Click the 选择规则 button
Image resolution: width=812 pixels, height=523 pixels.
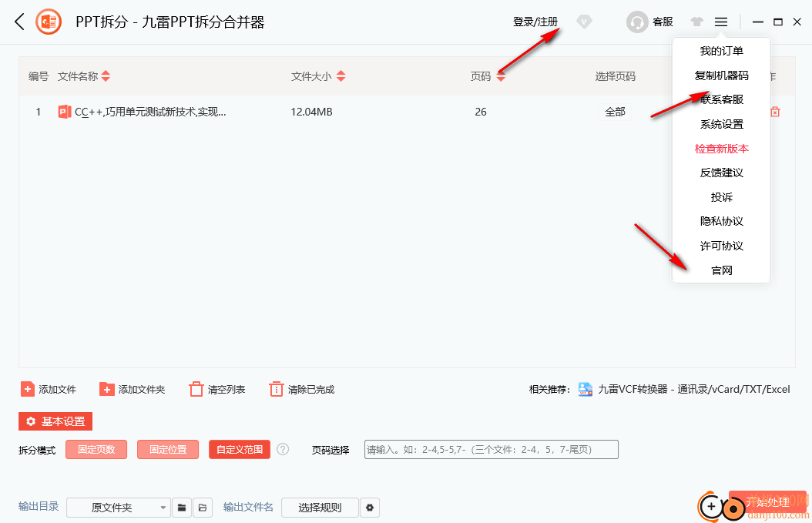tap(320, 508)
